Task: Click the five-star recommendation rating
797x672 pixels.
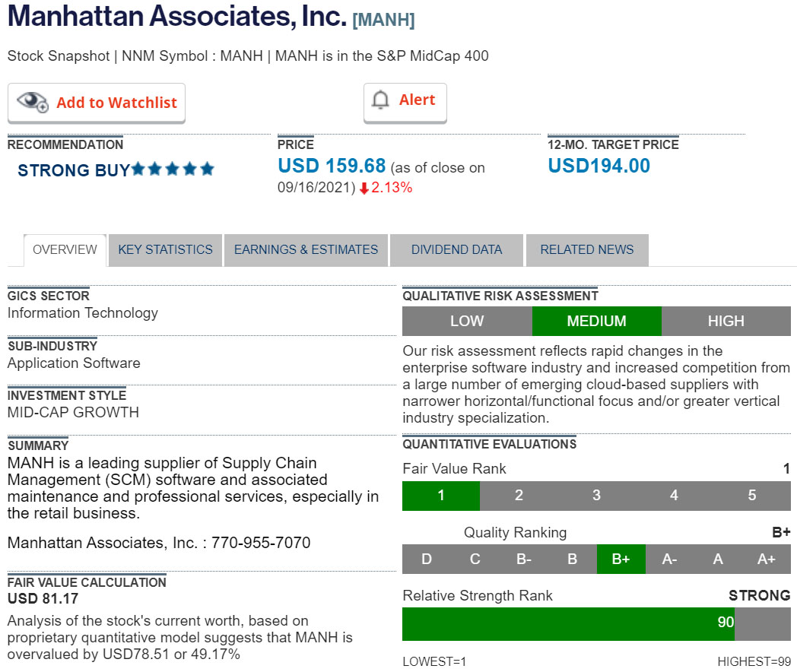Action: click(x=173, y=170)
